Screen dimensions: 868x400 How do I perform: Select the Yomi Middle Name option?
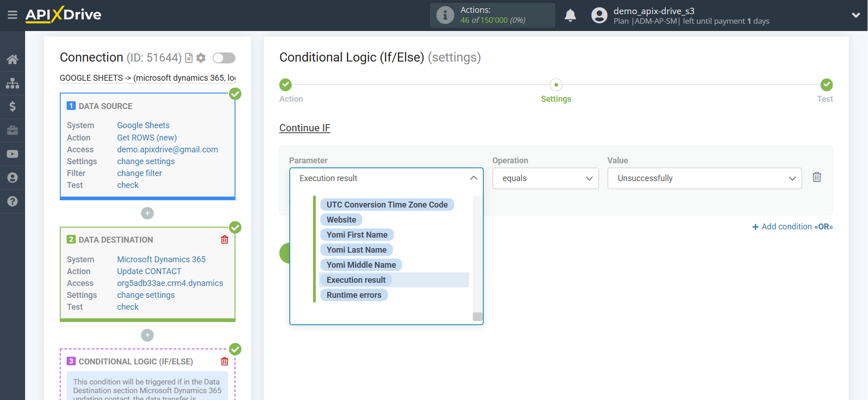[361, 265]
